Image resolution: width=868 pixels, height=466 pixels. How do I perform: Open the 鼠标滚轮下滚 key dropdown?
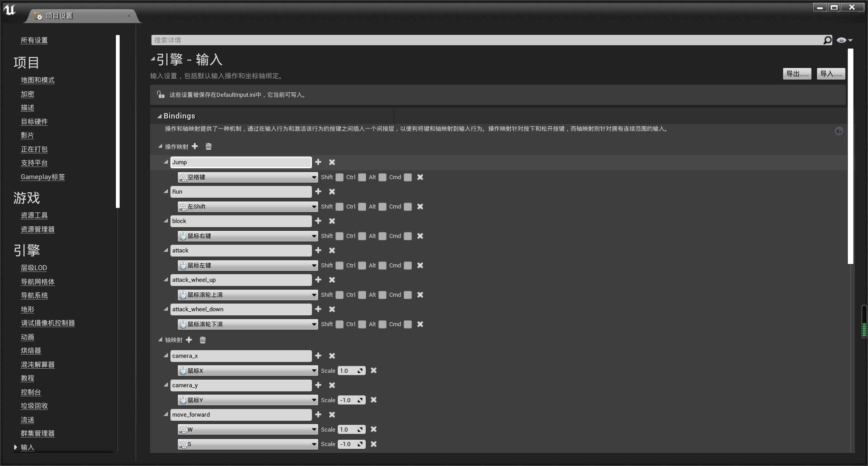tap(248, 324)
